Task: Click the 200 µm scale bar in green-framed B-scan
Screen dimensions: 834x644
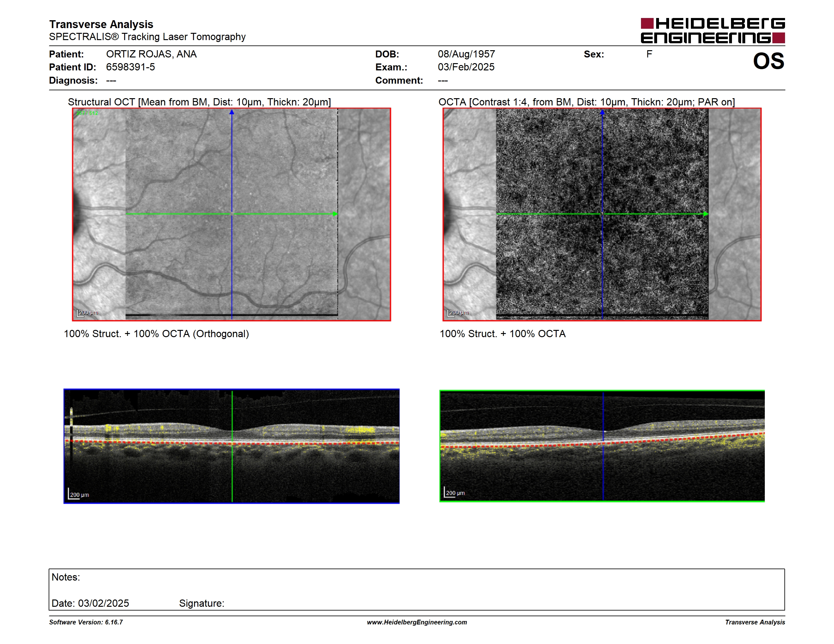Action: (454, 492)
